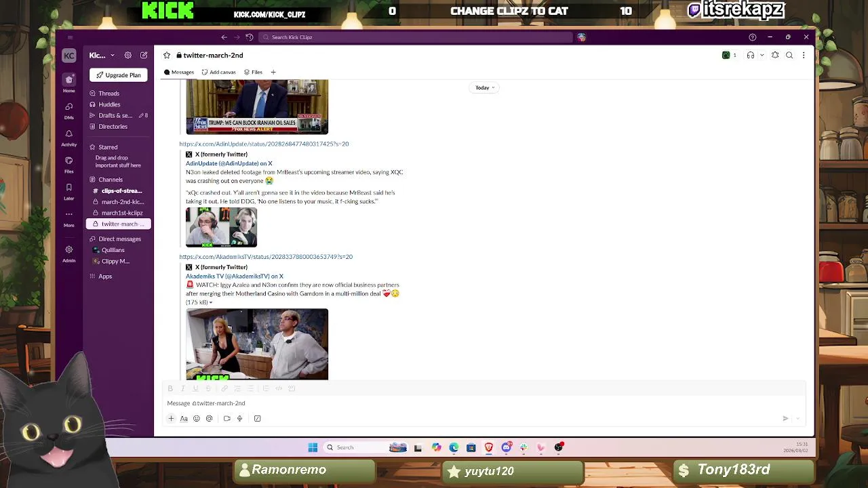Image resolution: width=868 pixels, height=488 pixels.
Task: Toggle formatting toolbar with Aa icon
Action: click(184, 418)
